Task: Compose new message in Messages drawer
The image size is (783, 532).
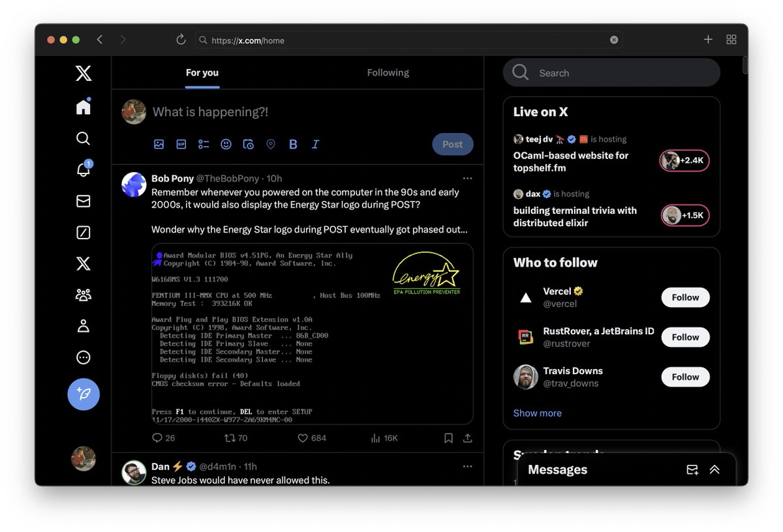Action: tap(692, 469)
